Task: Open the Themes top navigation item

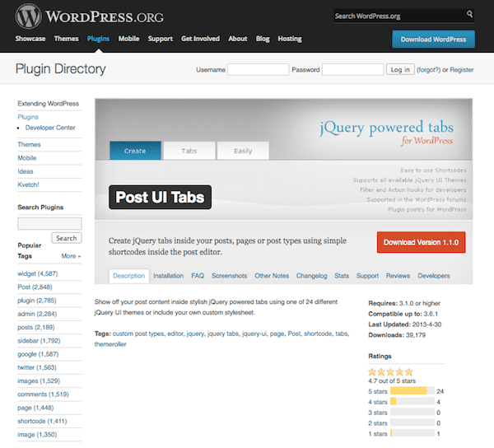Action: pos(66,39)
